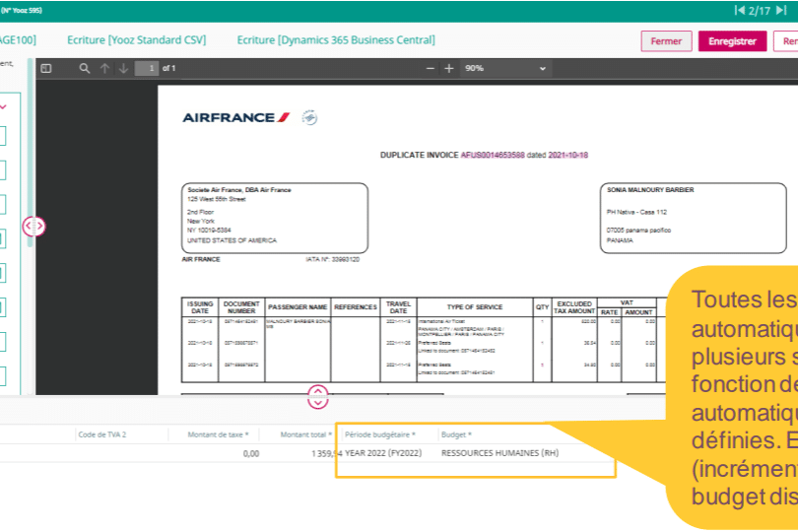Click the Air France logo
798x532 pixels.
(x=236, y=117)
